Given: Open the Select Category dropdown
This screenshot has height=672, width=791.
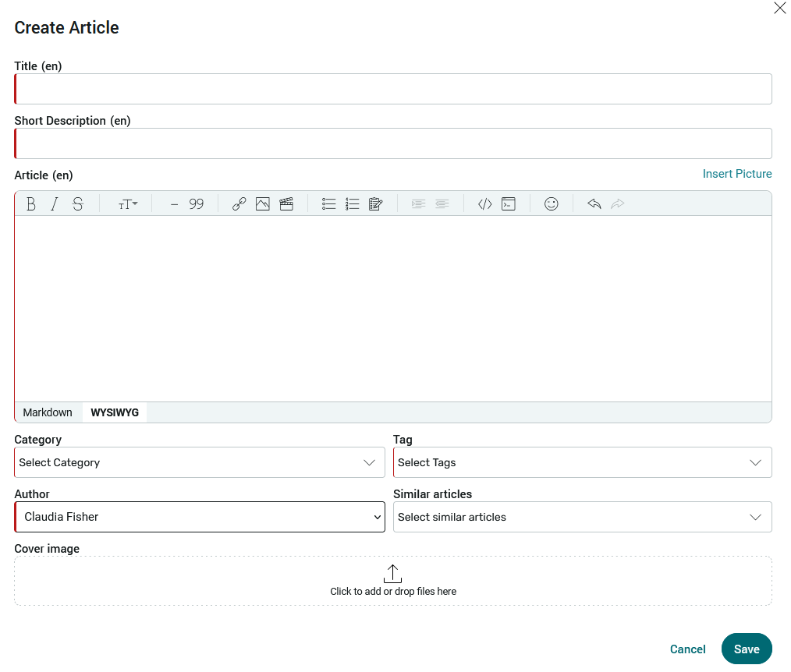Looking at the screenshot, I should point(200,462).
